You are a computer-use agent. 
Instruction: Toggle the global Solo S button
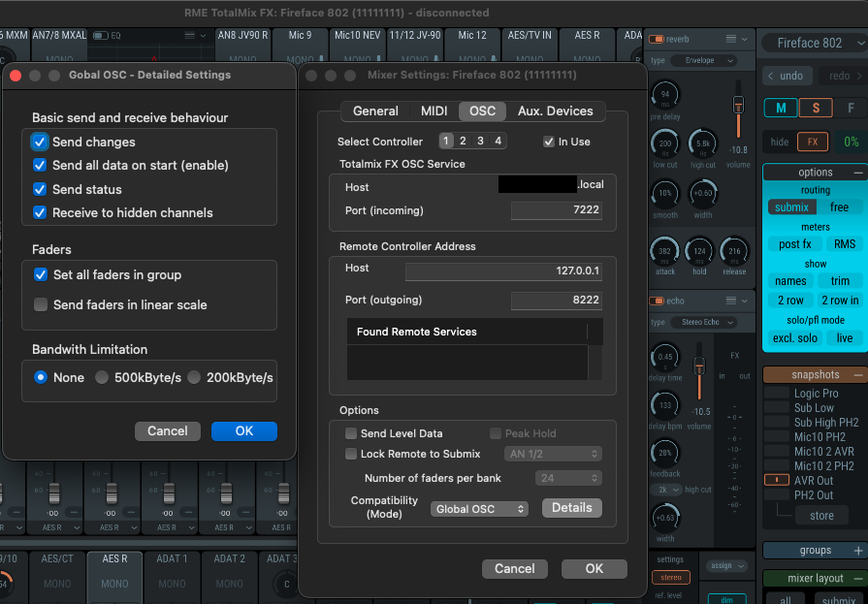tap(816, 108)
